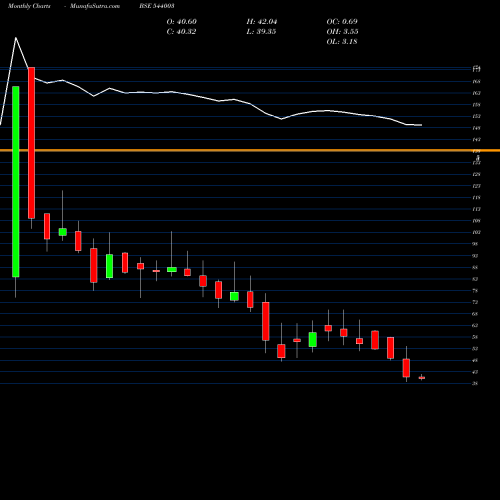Select the 'C: 40.32' close value
The image size is (500, 500).
181,32
